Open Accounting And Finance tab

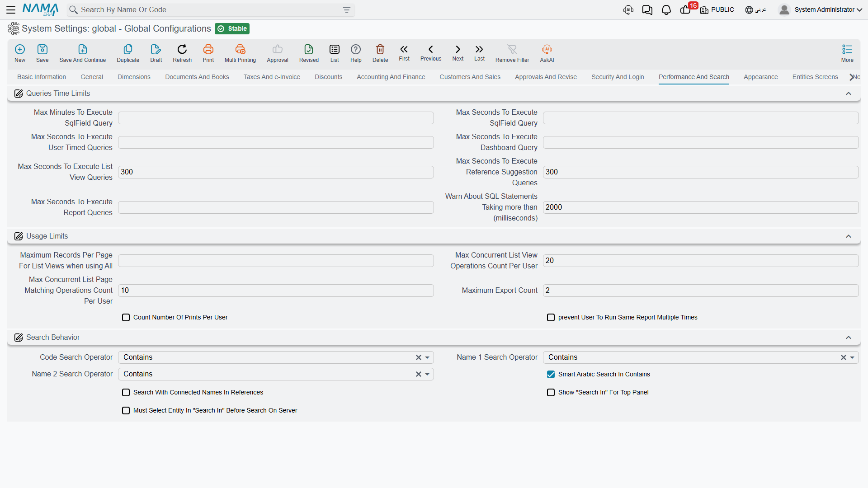coord(391,77)
